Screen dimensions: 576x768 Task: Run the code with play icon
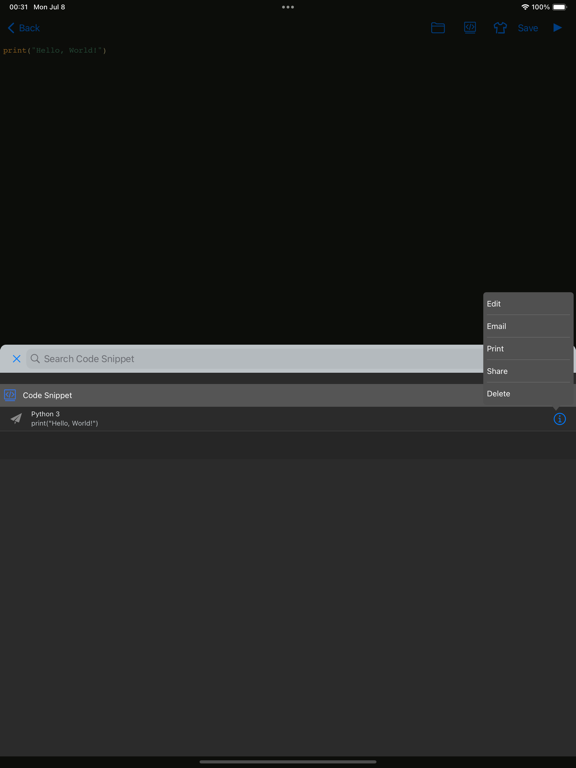point(557,28)
